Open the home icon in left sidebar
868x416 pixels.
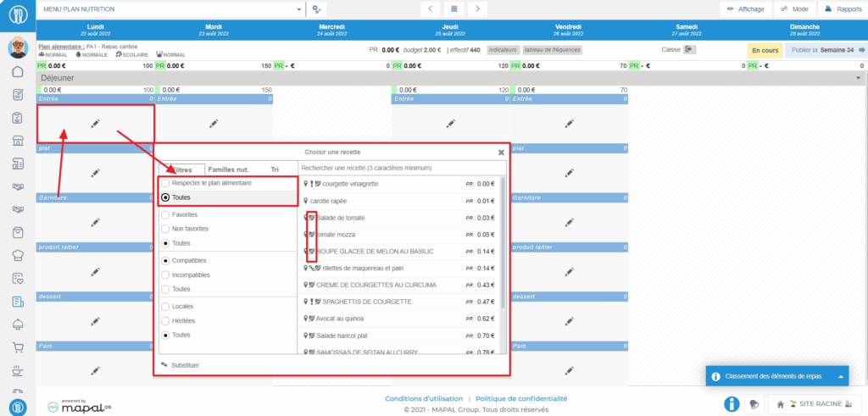(17, 71)
